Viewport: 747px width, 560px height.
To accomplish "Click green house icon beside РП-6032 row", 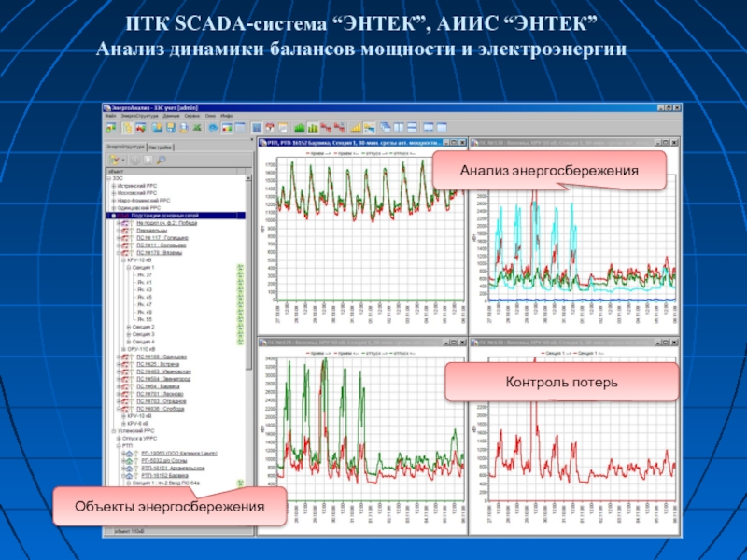I will tap(129, 461).
